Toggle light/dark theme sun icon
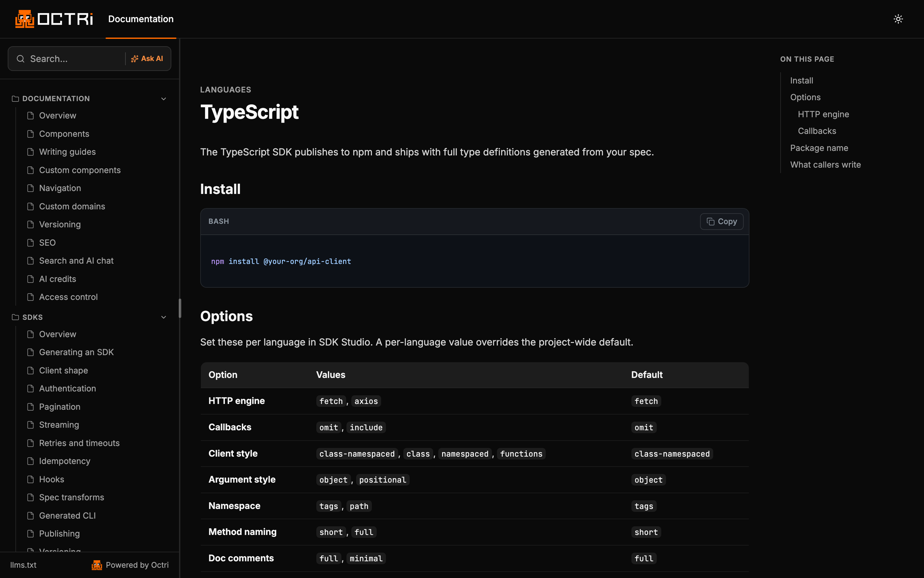This screenshot has width=924, height=578. pyautogui.click(x=898, y=19)
